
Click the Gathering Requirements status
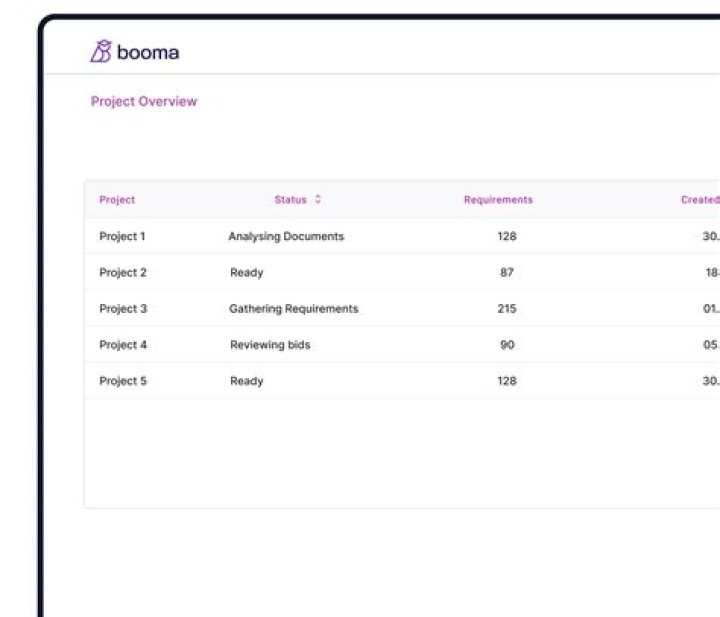click(x=293, y=309)
